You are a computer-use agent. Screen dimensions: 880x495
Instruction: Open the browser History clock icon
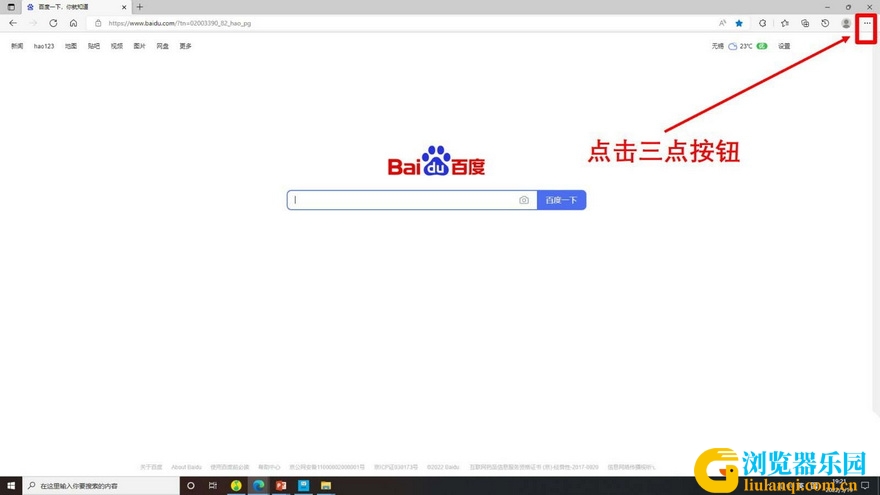(x=825, y=23)
